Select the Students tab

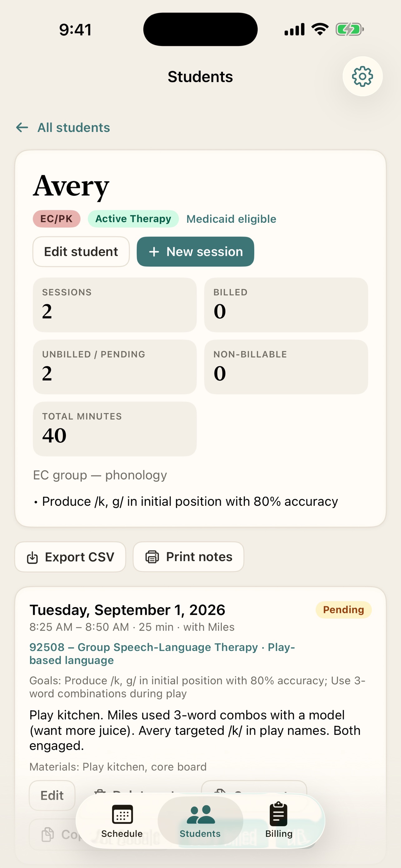tap(200, 821)
